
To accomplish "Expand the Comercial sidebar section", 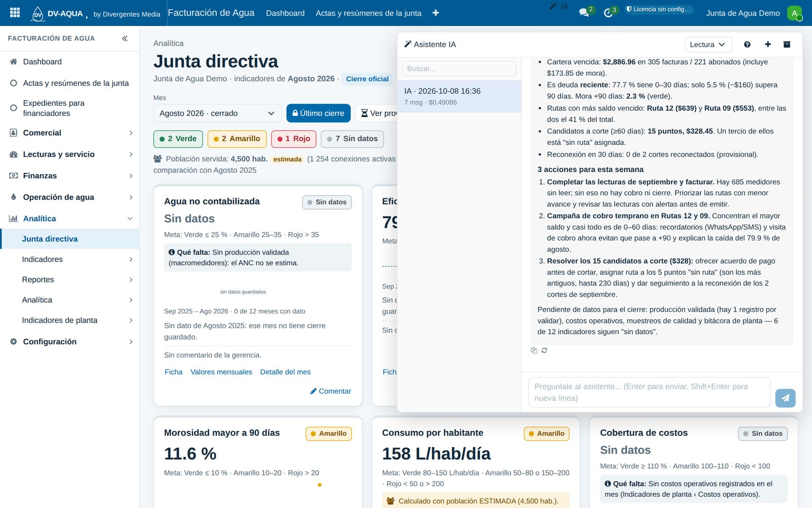I will pyautogui.click(x=70, y=133).
